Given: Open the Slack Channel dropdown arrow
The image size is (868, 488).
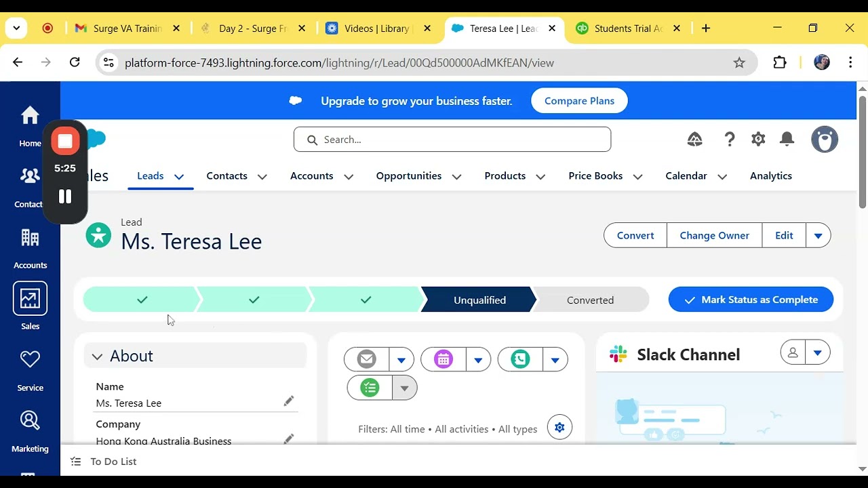Looking at the screenshot, I should tap(818, 352).
